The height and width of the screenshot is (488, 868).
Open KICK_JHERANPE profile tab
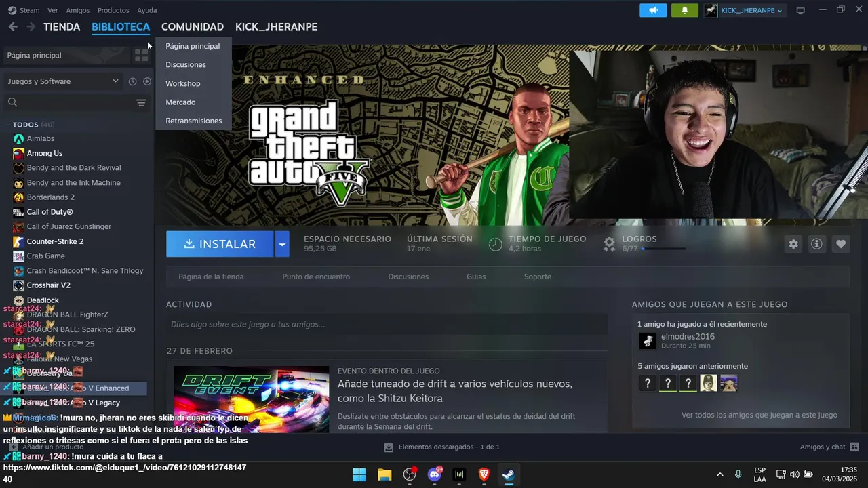[x=276, y=26]
